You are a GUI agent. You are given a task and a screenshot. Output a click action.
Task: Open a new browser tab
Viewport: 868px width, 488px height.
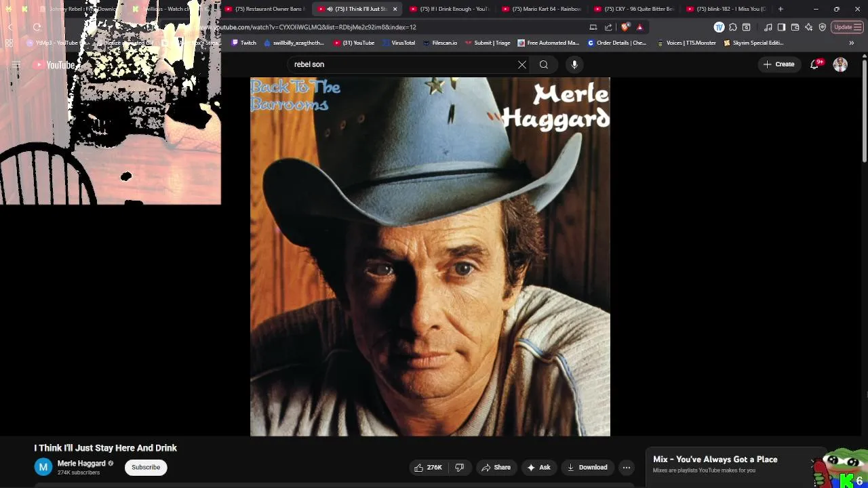pos(781,9)
